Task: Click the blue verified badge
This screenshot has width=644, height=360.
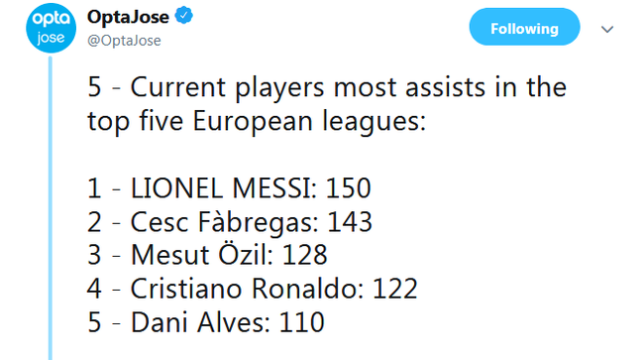Action: [183, 16]
